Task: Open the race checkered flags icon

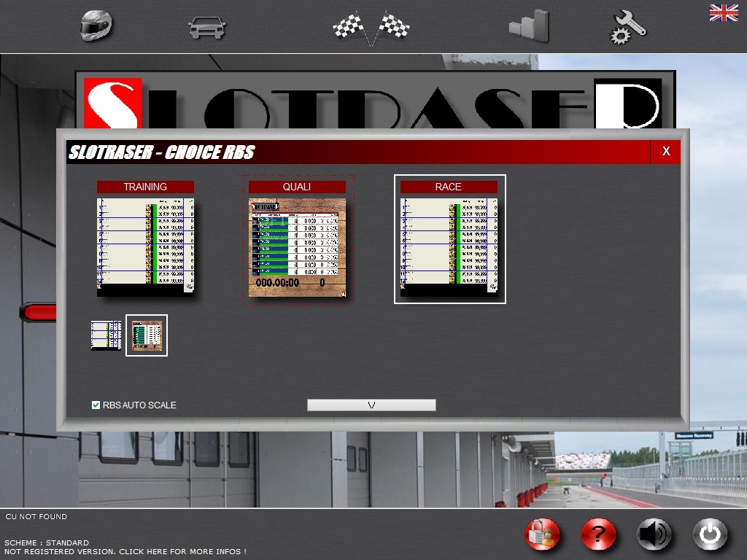Action: point(371,28)
